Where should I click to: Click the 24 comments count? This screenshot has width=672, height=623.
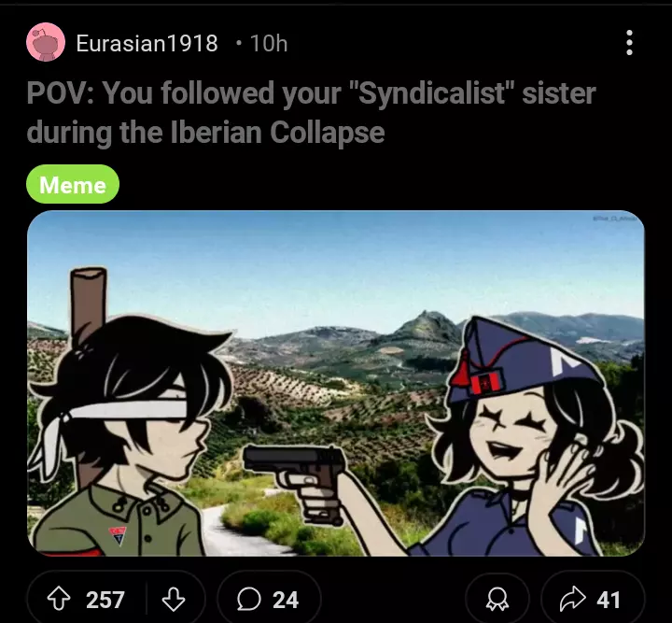click(x=286, y=600)
